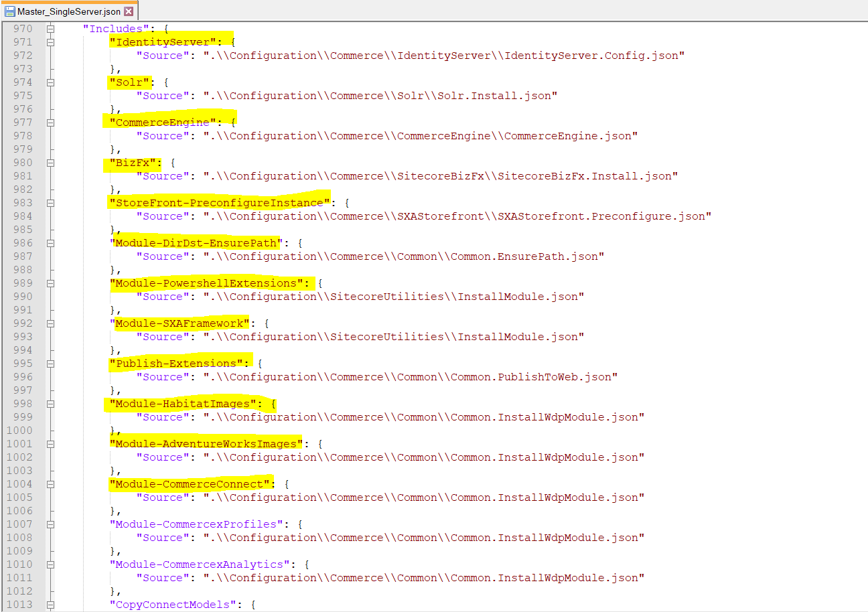Click line number 985 in margin

(23, 230)
